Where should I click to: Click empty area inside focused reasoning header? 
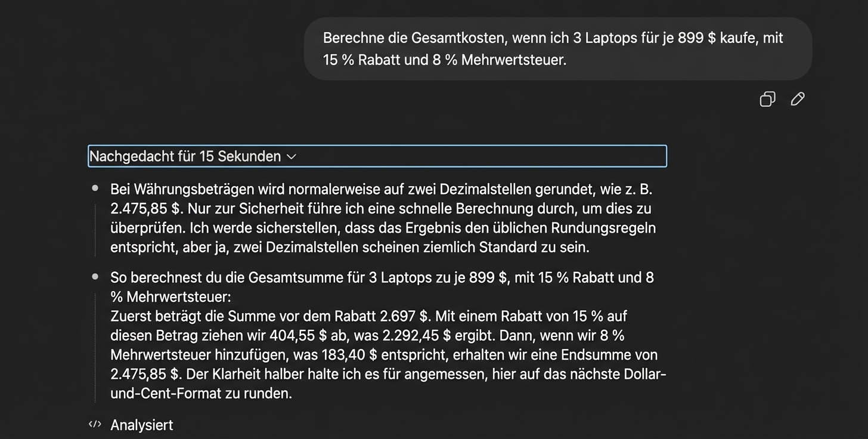(x=477, y=156)
